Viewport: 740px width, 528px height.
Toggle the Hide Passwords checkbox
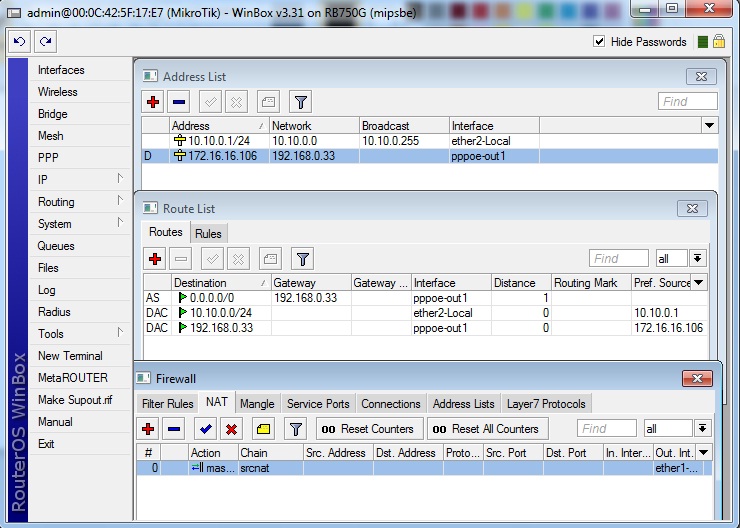coord(599,42)
